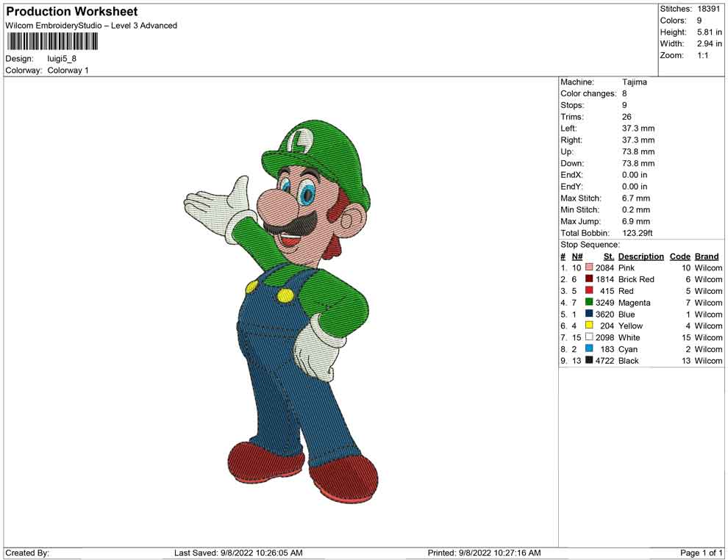Viewport: 728px width, 560px height.
Task: Click the St. column header
Action: click(x=608, y=256)
